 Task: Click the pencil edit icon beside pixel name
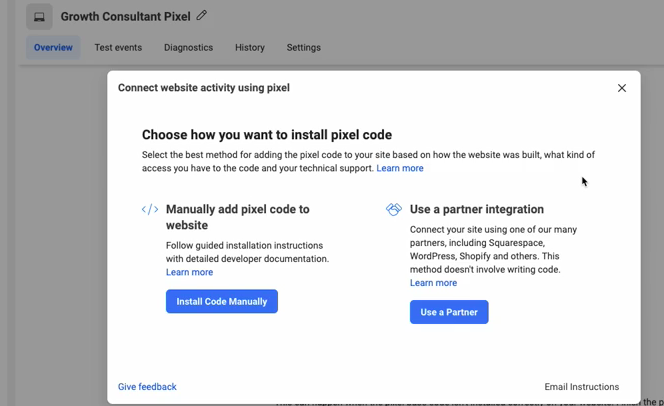point(202,16)
